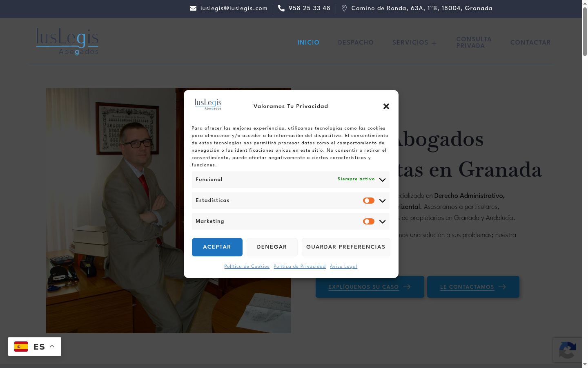The height and width of the screenshot is (368, 588).
Task: Open the ES language selector caret
Action: click(52, 346)
